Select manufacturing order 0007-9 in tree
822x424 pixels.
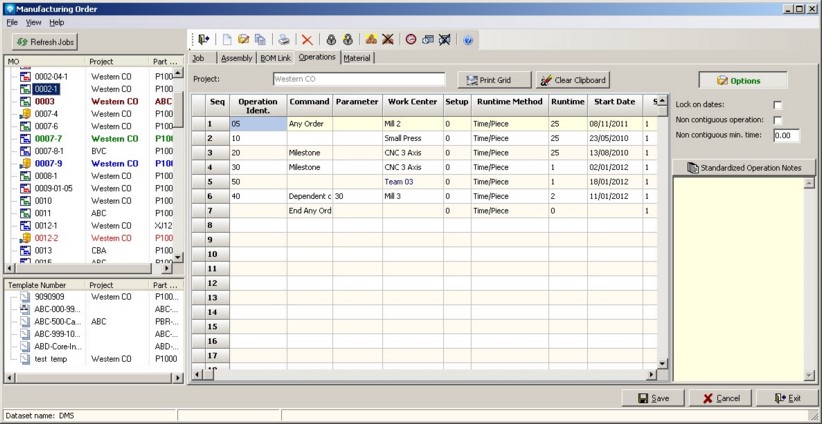(48, 164)
